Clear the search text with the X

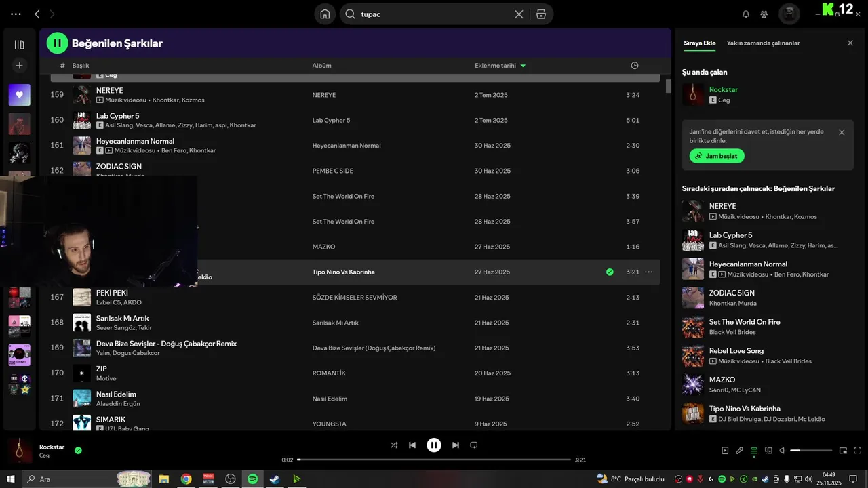pyautogui.click(x=519, y=14)
